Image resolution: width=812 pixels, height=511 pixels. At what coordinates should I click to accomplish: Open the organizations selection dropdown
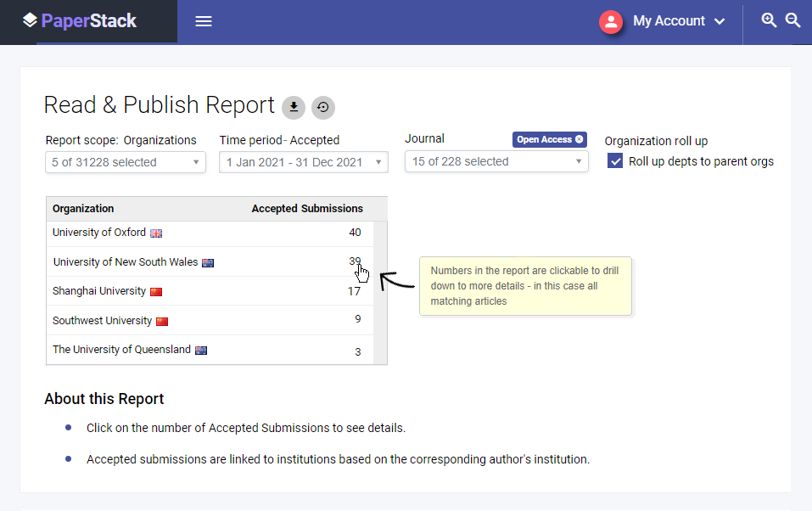point(125,161)
